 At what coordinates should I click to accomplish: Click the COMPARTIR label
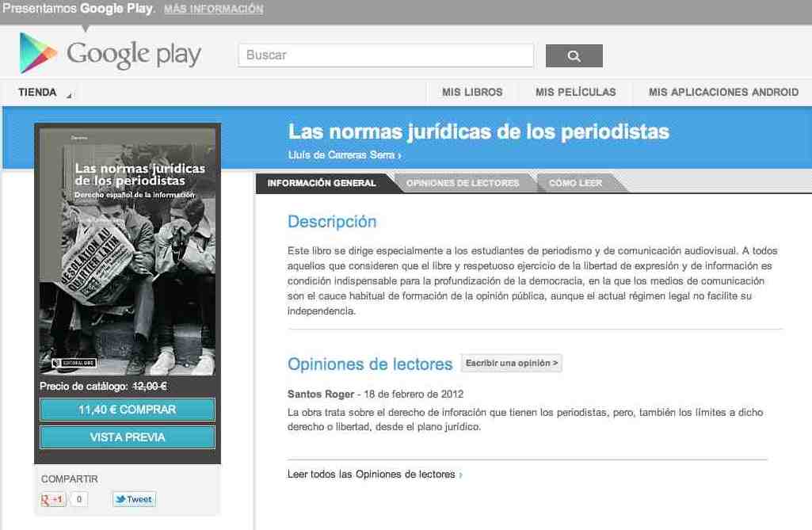click(x=70, y=479)
